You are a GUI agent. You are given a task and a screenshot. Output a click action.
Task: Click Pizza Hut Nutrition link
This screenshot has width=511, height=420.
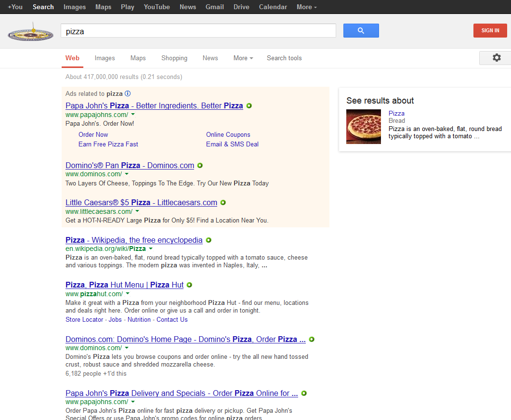pos(139,320)
